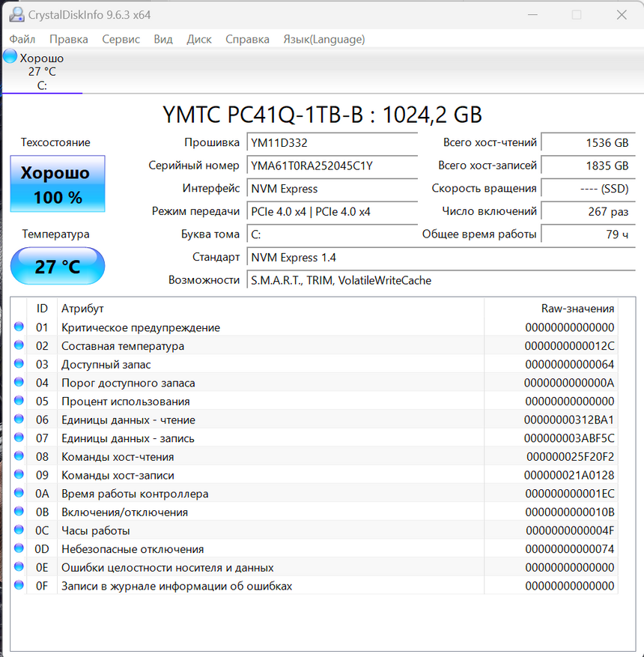Image resolution: width=644 pixels, height=657 pixels.
Task: Click status orb for Команды хост-записи row
Action: [19, 474]
